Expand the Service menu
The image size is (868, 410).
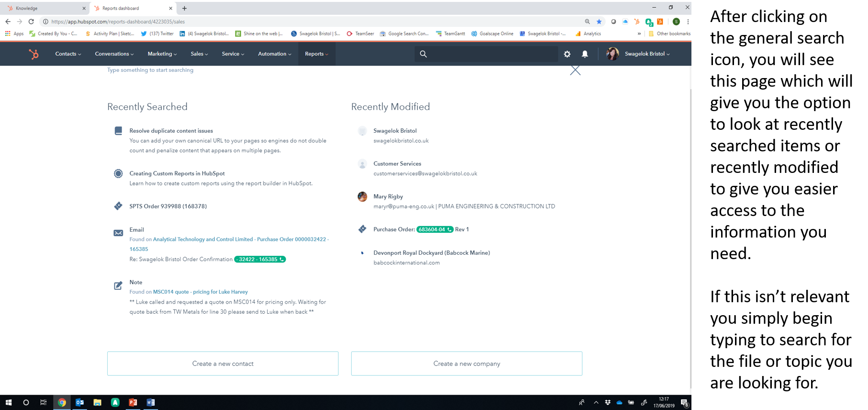pos(233,54)
